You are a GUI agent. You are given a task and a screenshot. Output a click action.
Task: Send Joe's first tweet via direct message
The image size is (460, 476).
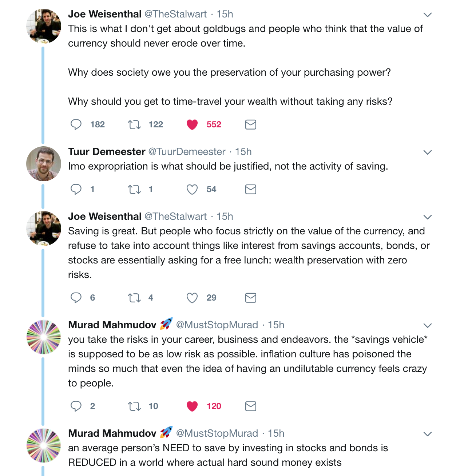251,124
